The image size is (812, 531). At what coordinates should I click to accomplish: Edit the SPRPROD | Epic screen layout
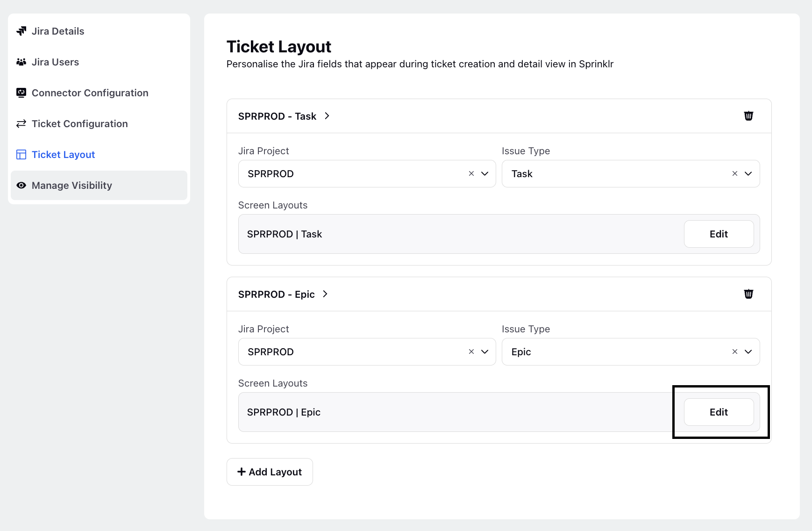point(719,412)
